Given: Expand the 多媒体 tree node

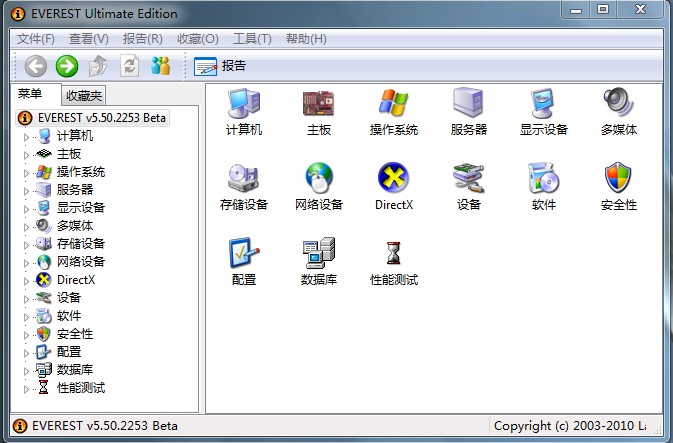Looking at the screenshot, I should pos(26,227).
